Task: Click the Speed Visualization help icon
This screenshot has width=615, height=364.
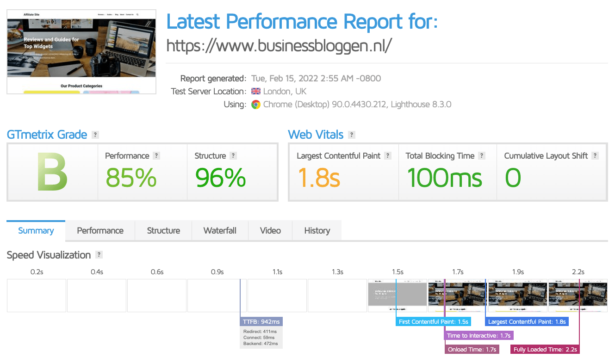Action: [99, 255]
